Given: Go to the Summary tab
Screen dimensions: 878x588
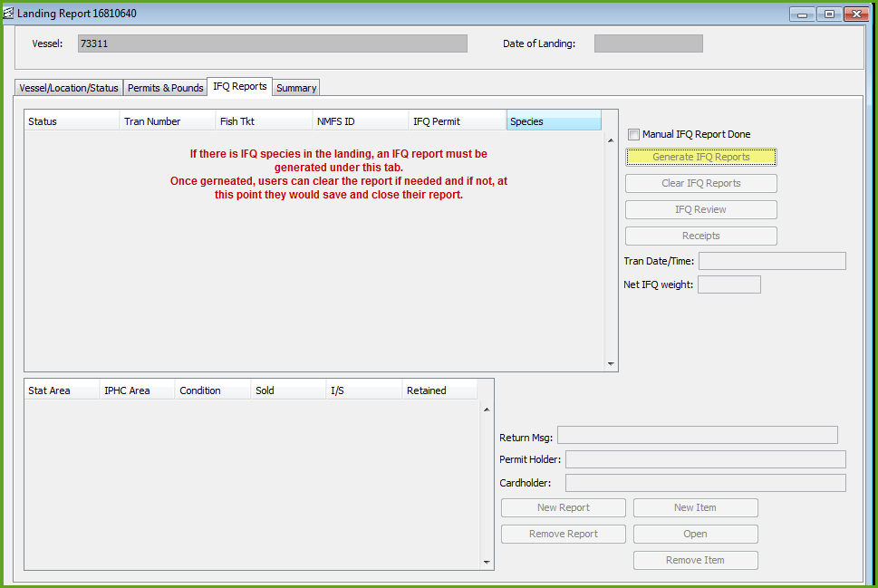Looking at the screenshot, I should click(296, 88).
